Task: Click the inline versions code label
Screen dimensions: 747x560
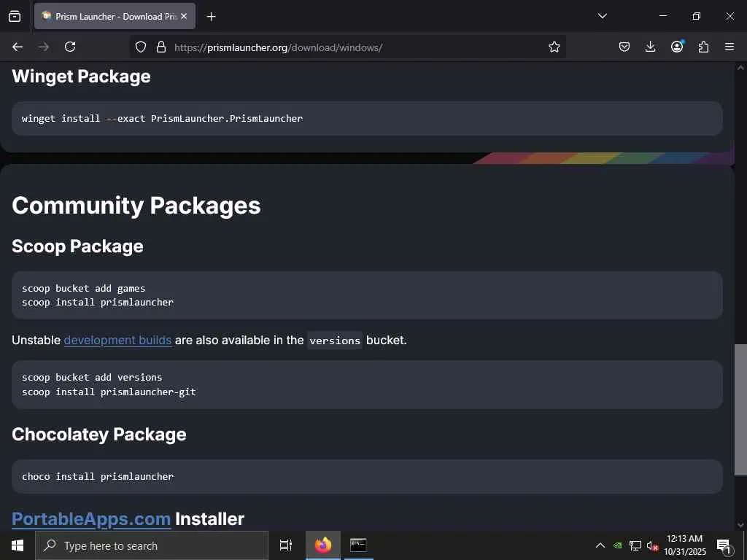Action: tap(335, 341)
